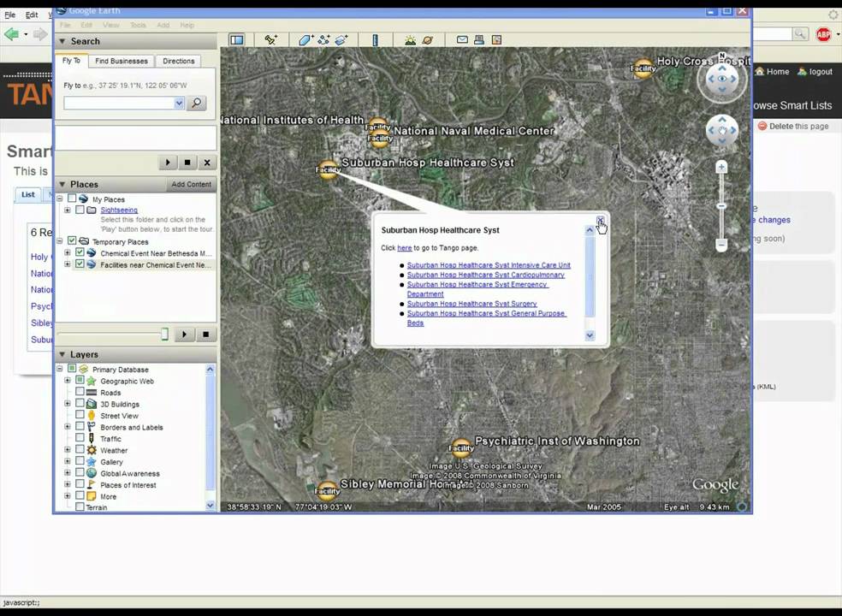The image size is (842, 616).
Task: Uncheck Chemical Event Near Bethesda checkbox
Action: click(80, 252)
